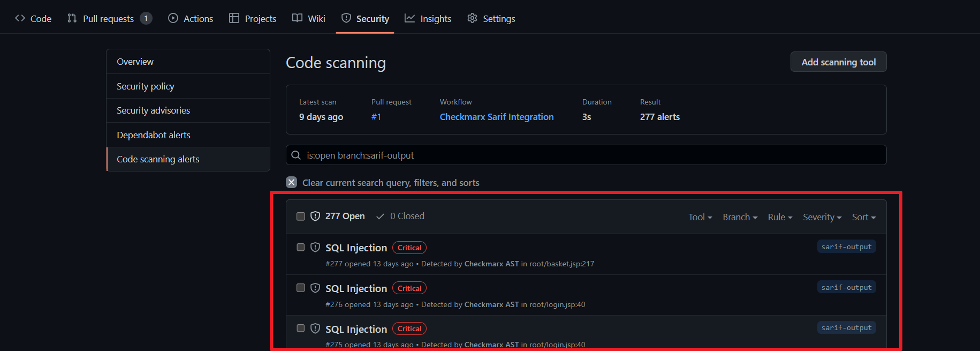Click the Critical badge on alert #276

(409, 288)
